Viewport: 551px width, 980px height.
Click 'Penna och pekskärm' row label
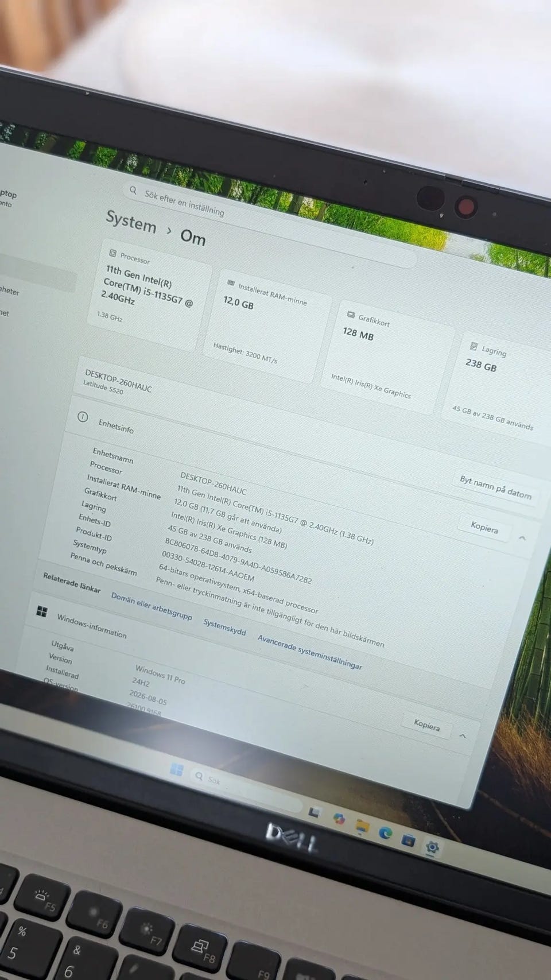point(103,564)
